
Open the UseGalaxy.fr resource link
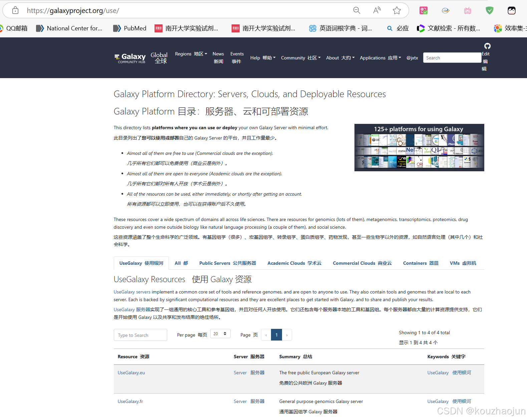[130, 401]
